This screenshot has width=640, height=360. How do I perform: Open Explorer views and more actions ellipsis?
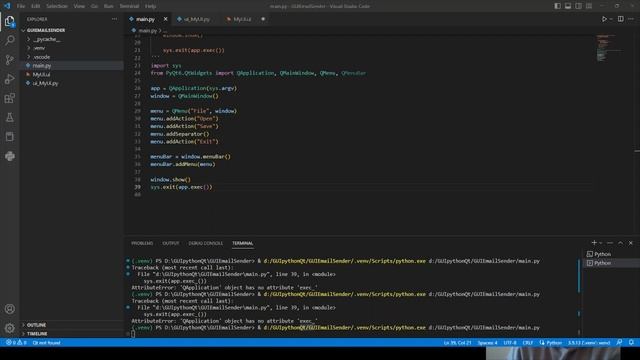114,19
